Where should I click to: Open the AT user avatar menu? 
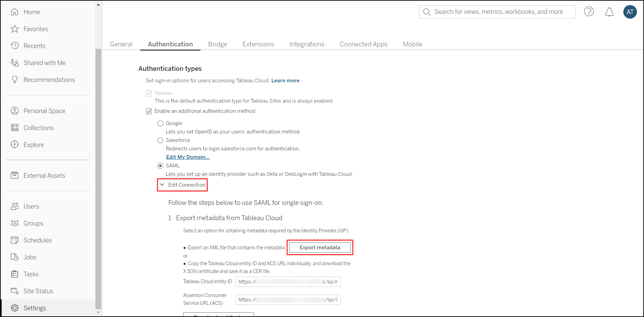(630, 12)
